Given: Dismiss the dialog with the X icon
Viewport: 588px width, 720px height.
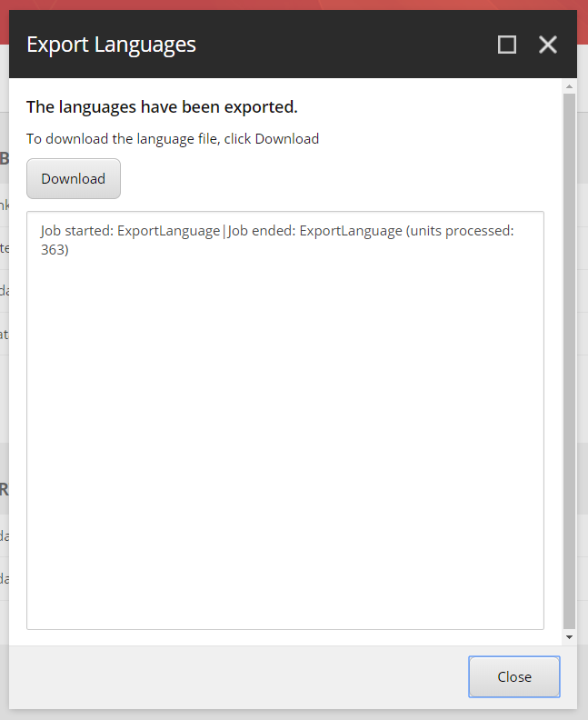Looking at the screenshot, I should tap(547, 45).
